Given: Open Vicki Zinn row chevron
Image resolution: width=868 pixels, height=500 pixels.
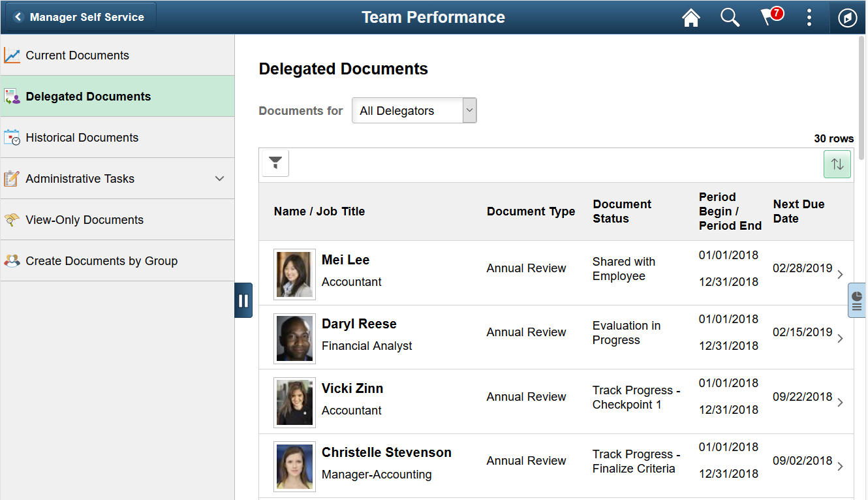Looking at the screenshot, I should pos(840,402).
